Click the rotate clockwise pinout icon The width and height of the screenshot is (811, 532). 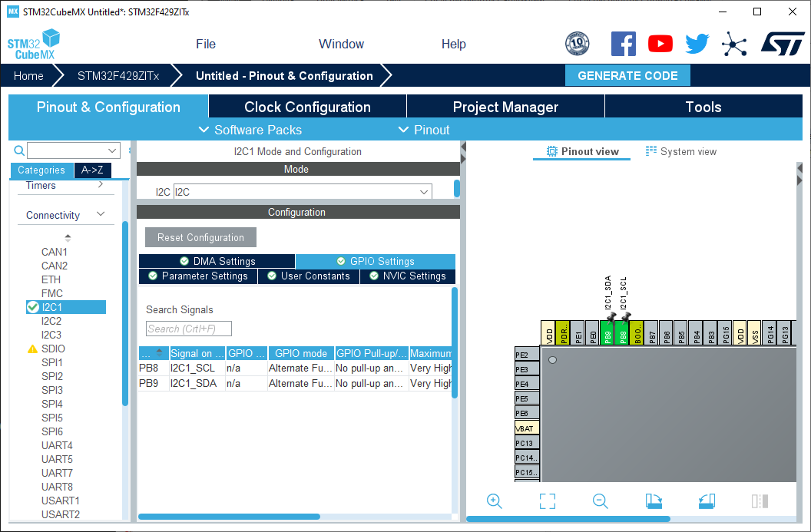(654, 501)
